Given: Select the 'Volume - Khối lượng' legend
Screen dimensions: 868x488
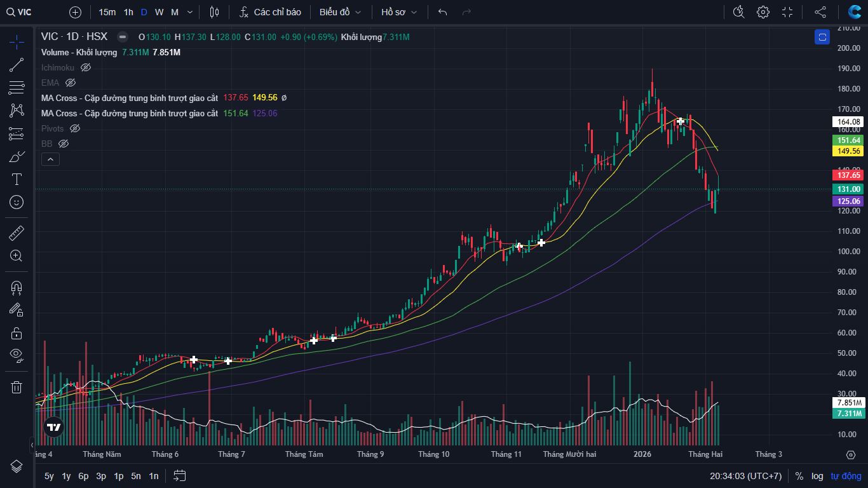Looking at the screenshot, I should [x=79, y=52].
